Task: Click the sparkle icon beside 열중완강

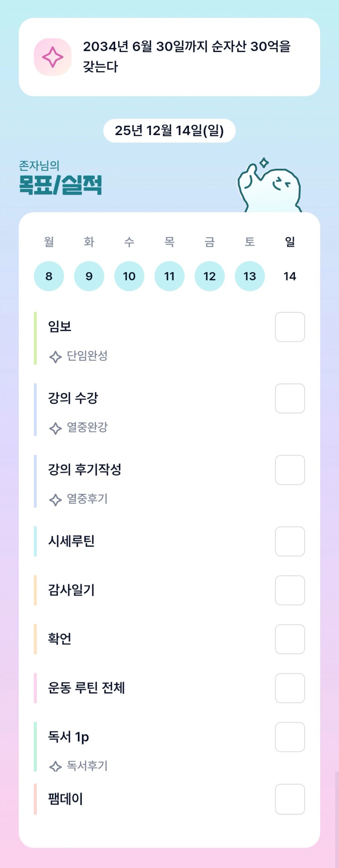Action: [55, 428]
